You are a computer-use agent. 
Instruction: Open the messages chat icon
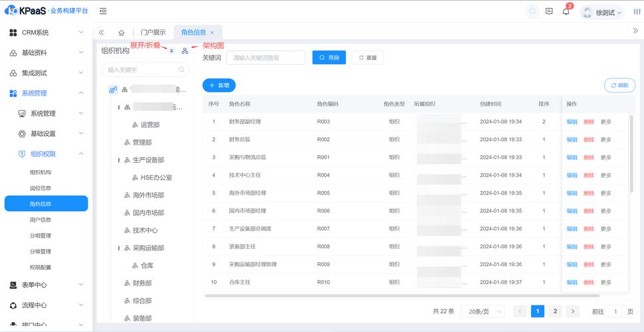point(549,11)
